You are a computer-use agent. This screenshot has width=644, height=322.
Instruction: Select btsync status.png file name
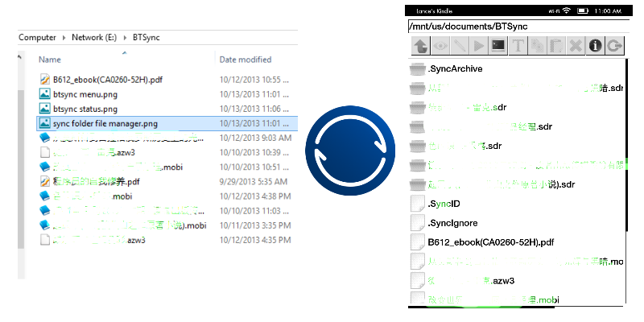pyautogui.click(x=85, y=109)
